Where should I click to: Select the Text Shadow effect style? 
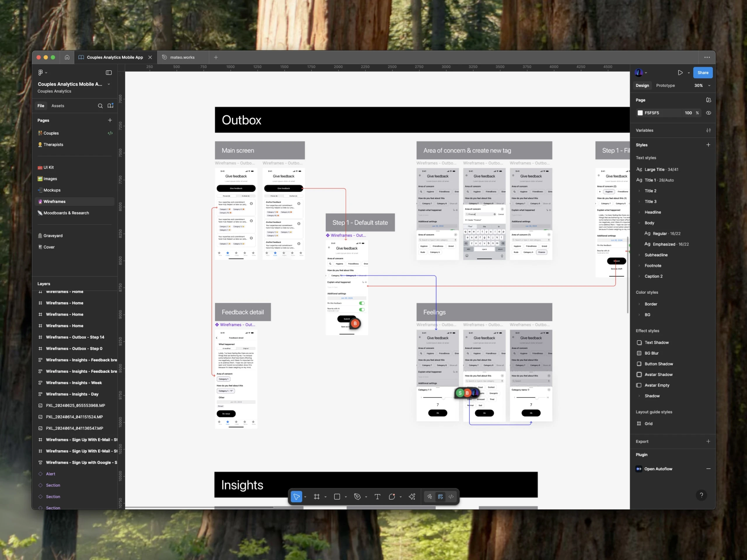click(656, 343)
